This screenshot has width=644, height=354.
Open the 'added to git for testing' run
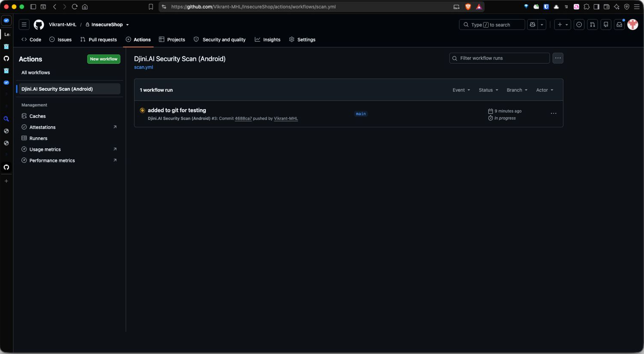pyautogui.click(x=177, y=110)
